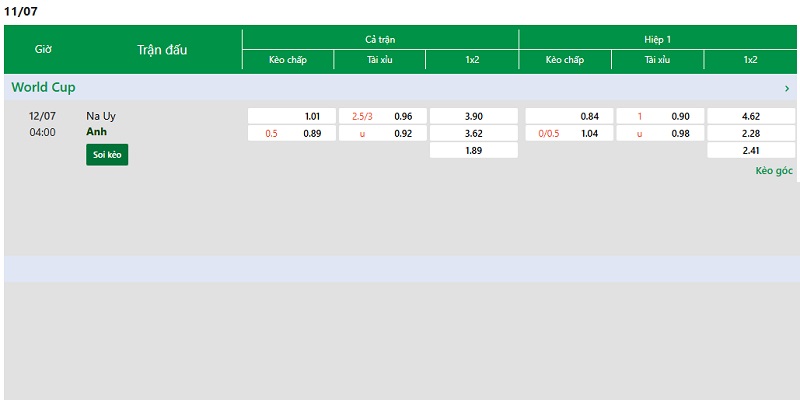Click the Trận đấu column header
Screen dimensions: 800x400
click(x=162, y=50)
